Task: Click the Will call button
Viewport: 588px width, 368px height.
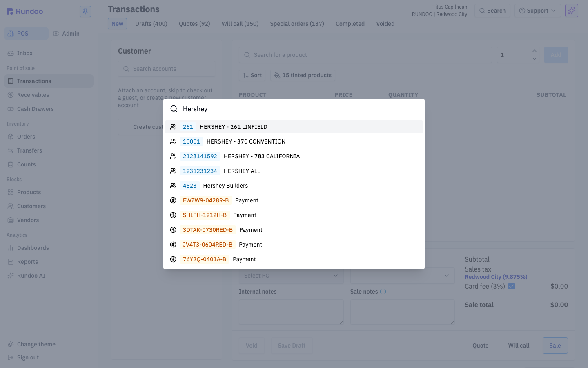Action: [519, 346]
